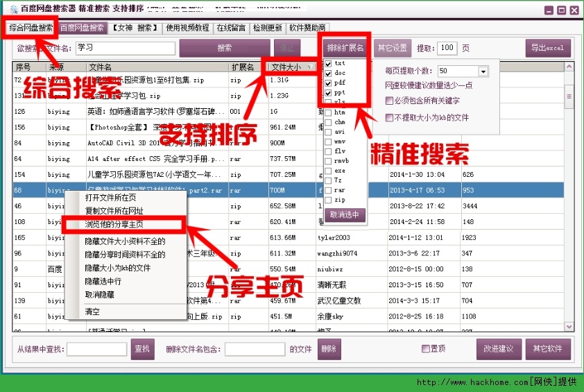This screenshot has width=584, height=392.
Task: Select row 126 英语 如师通语言学习软件
Action: click(289, 112)
